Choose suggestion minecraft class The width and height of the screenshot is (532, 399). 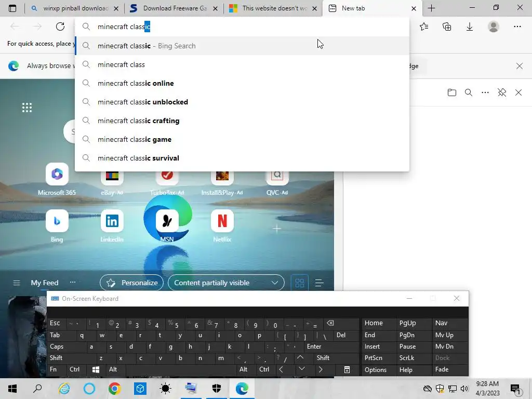(x=242, y=64)
